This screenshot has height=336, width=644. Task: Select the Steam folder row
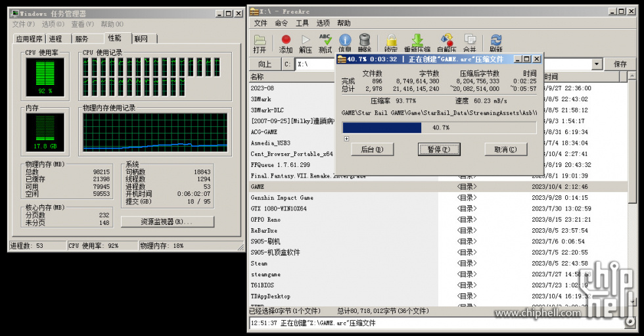[x=438, y=263]
